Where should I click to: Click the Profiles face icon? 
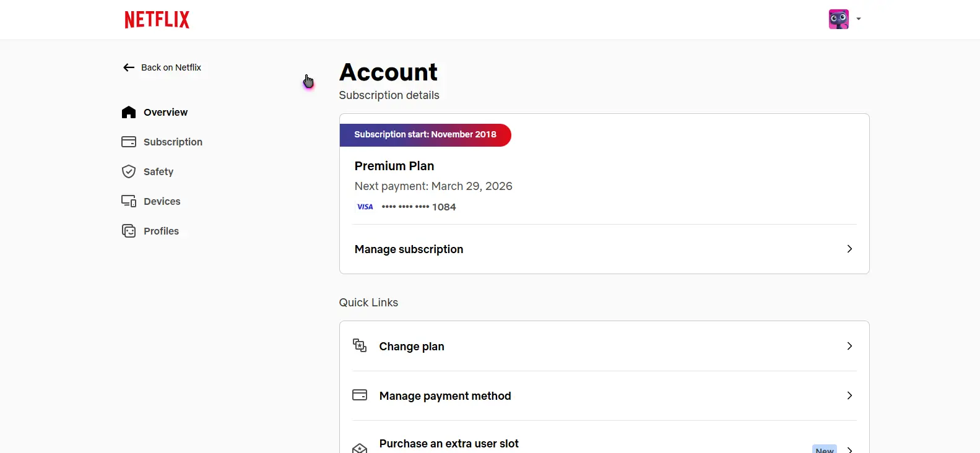pyautogui.click(x=129, y=231)
